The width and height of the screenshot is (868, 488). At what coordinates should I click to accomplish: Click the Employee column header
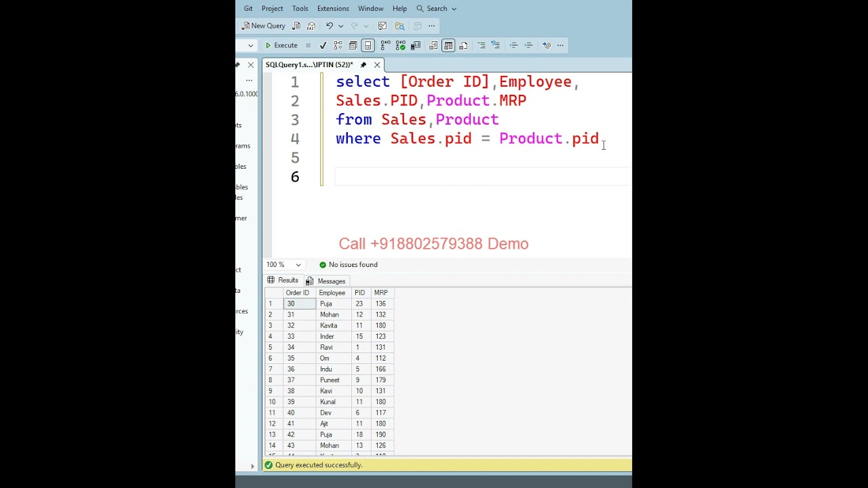(334, 293)
